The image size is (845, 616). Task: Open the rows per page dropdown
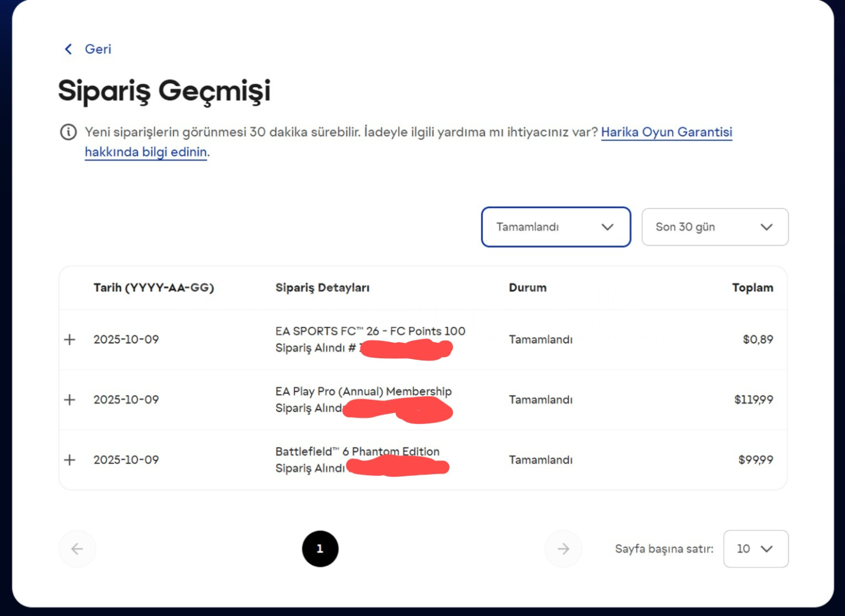pyautogui.click(x=755, y=549)
